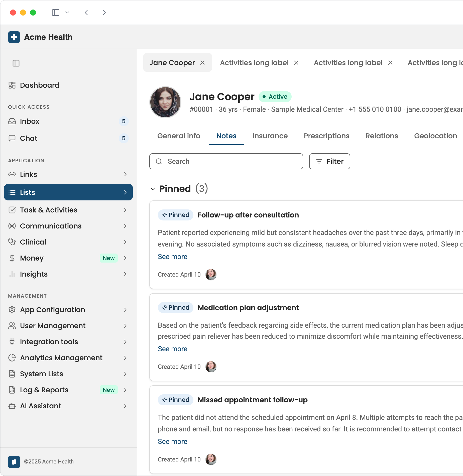Click the notes Search field
463x476 pixels.
(226, 161)
